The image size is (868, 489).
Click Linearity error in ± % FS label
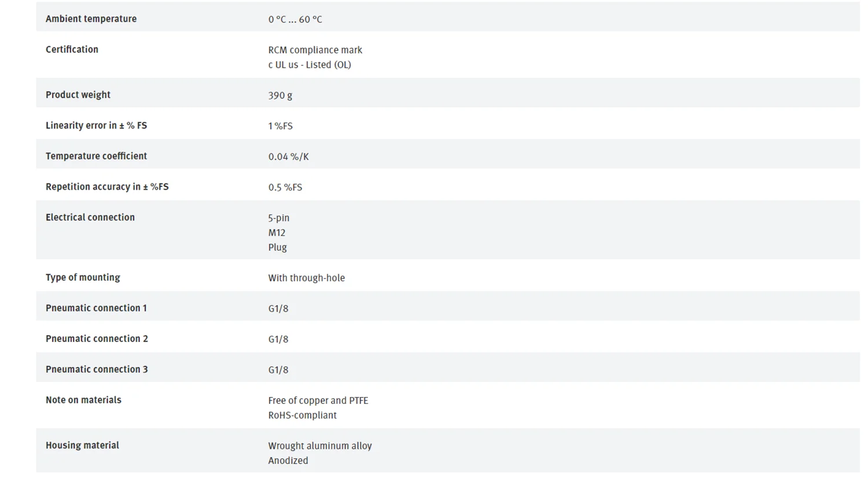(x=96, y=125)
